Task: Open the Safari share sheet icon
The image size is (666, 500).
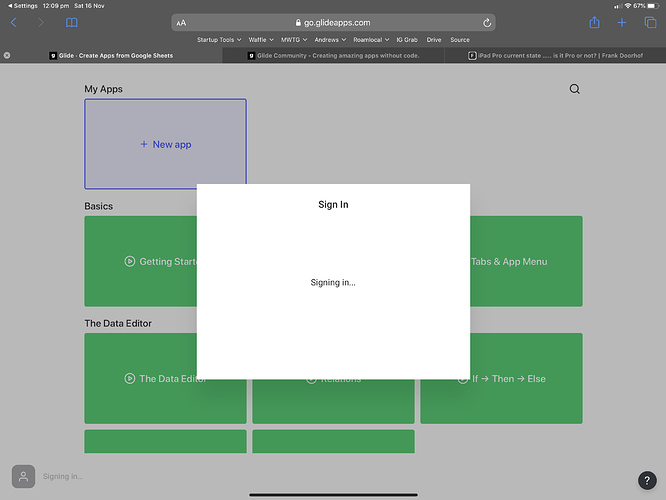Action: pyautogui.click(x=594, y=22)
